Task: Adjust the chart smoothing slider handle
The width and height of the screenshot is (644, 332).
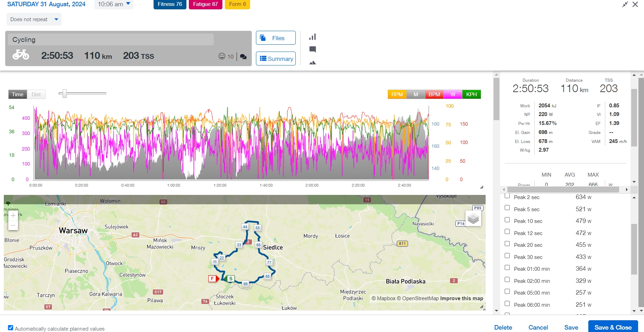Action: click(64, 93)
